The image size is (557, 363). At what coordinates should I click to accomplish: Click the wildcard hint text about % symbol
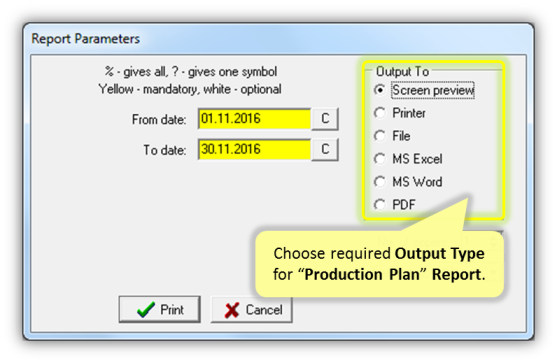(191, 72)
